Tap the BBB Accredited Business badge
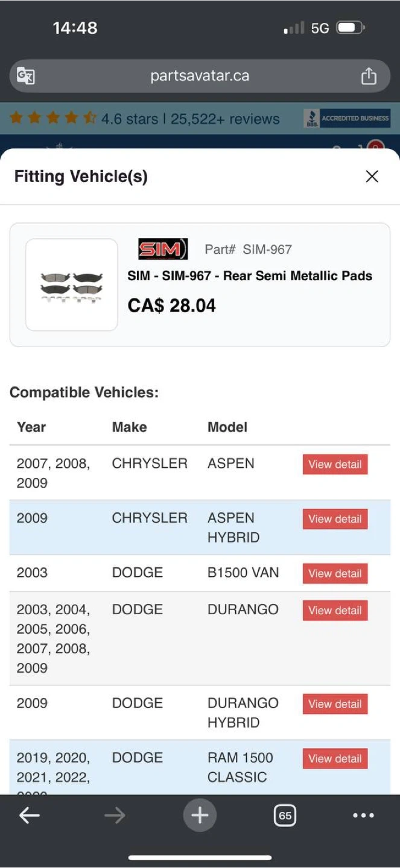The width and height of the screenshot is (400, 868). 347,118
